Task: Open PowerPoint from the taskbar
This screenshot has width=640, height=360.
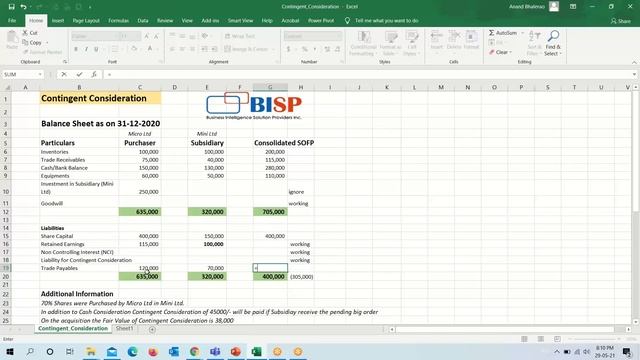Action: coord(236,351)
